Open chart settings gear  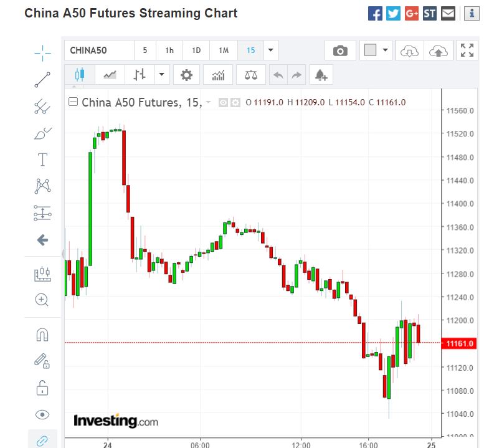(186, 75)
